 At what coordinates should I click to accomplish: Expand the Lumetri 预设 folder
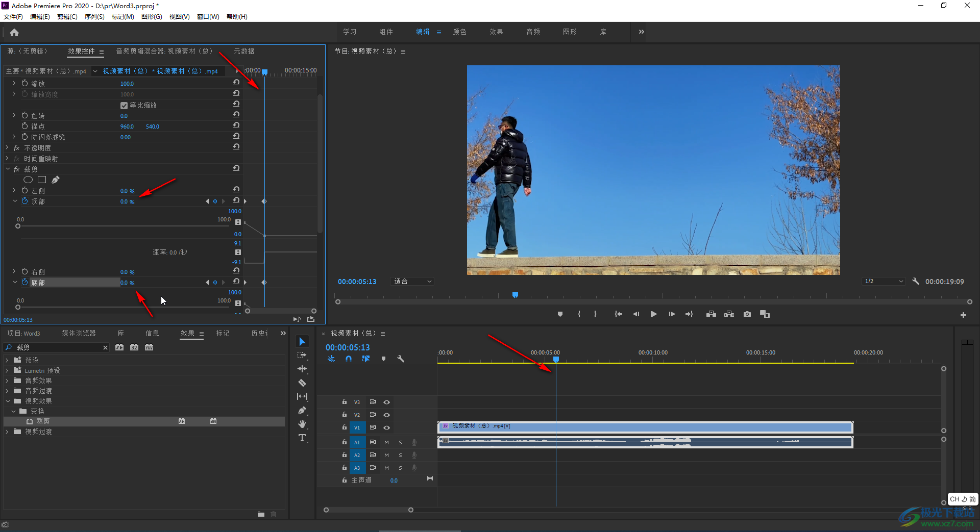[7, 370]
